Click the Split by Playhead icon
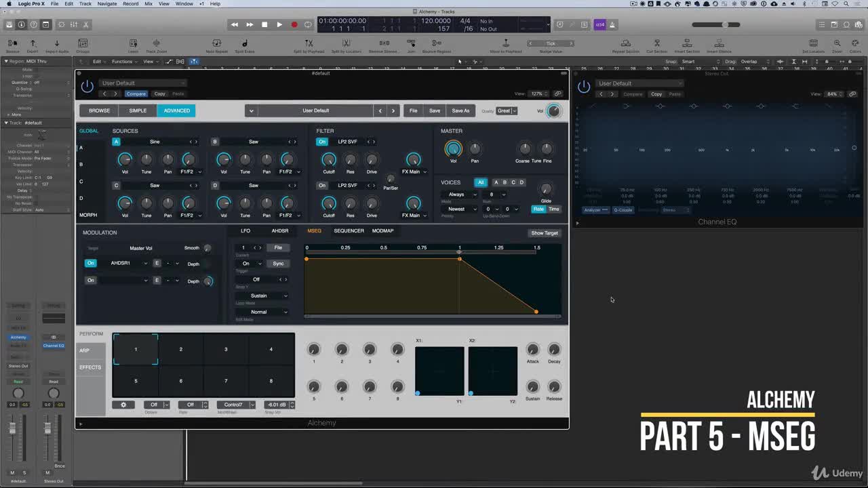868x488 pixels. (x=309, y=45)
